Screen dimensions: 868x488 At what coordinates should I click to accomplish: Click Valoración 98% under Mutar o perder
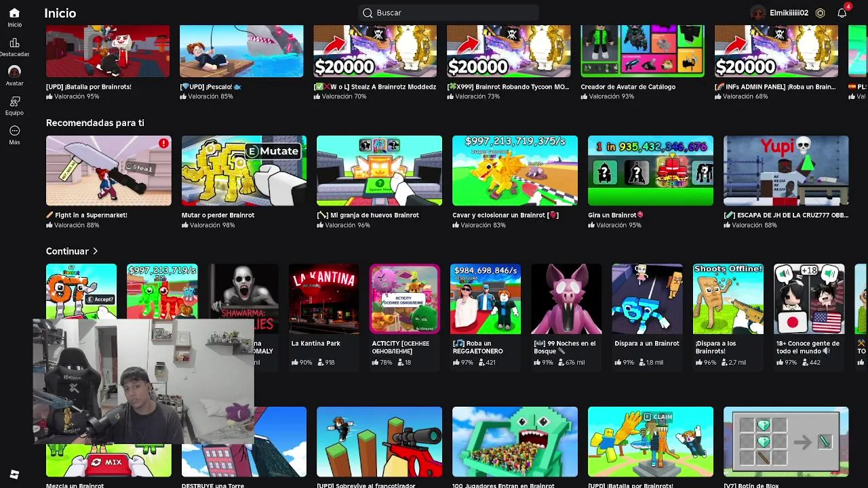(x=208, y=225)
